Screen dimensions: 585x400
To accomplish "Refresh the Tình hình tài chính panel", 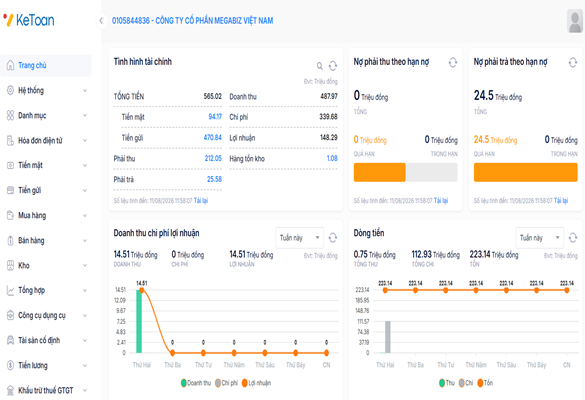I will (333, 66).
